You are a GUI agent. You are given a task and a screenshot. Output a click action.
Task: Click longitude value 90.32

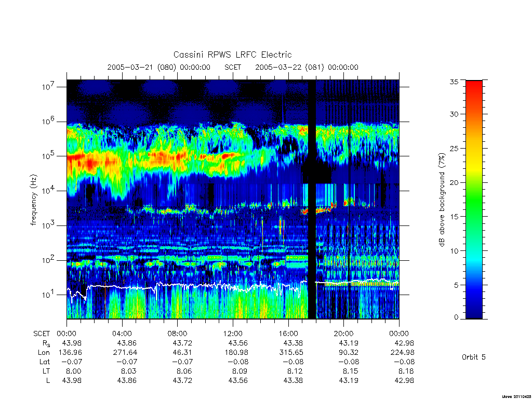click(349, 352)
